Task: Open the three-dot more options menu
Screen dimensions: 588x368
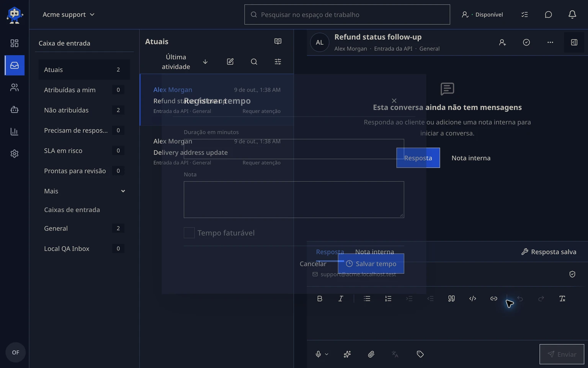Action: click(550, 43)
